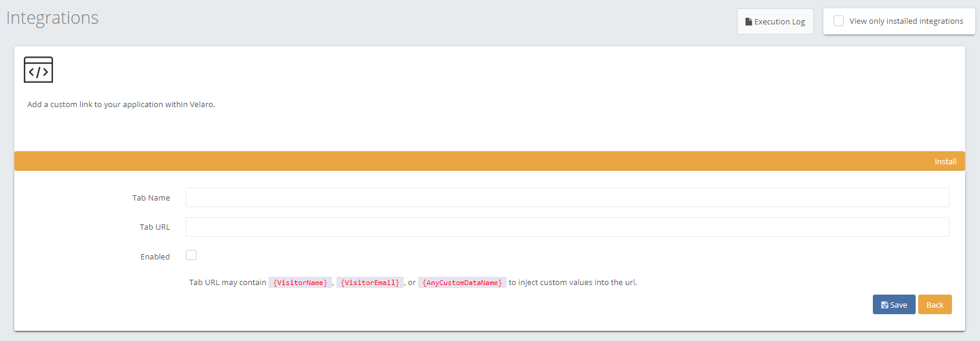Tick the View only installed integrations checkbox
The image size is (980, 341).
click(838, 21)
